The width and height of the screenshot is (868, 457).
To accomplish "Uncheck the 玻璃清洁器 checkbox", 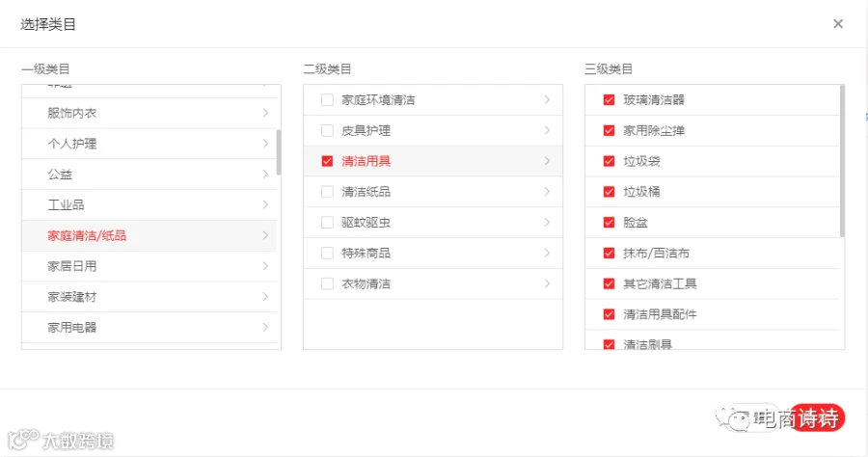I will click(x=609, y=100).
